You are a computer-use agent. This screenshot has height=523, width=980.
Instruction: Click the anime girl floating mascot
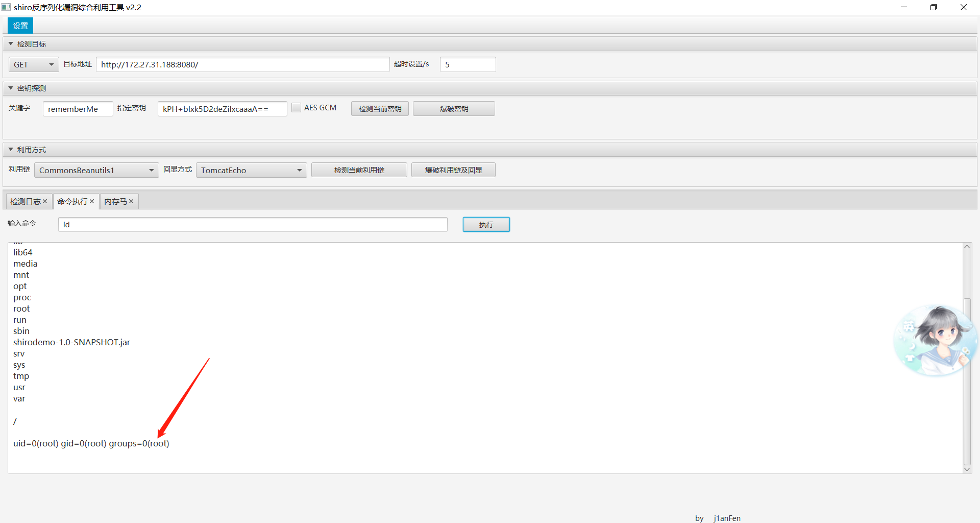(x=935, y=340)
